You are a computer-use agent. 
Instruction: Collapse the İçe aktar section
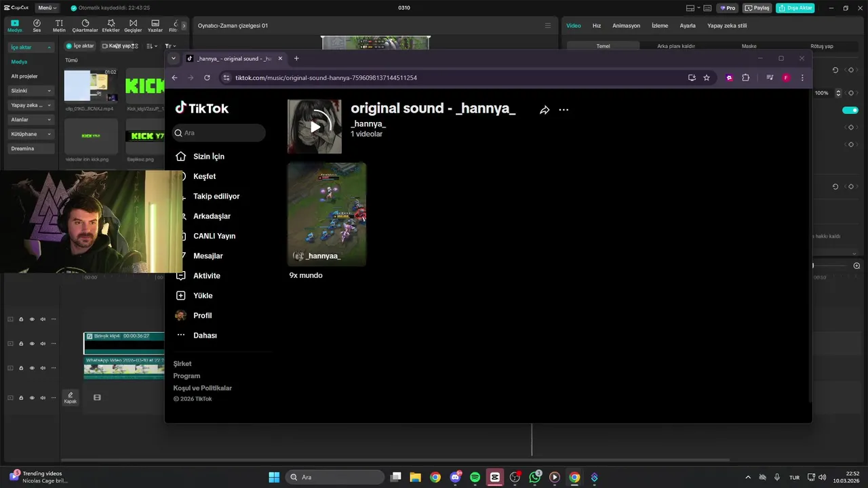point(31,47)
